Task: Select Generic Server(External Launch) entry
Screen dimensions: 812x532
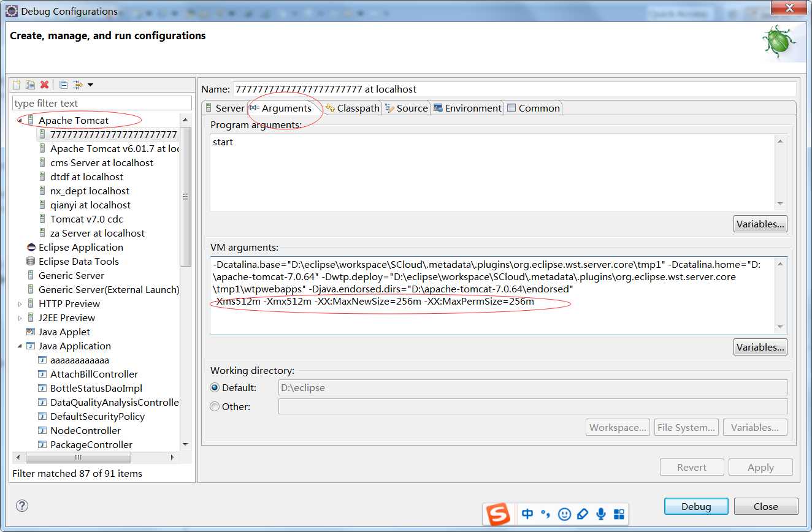Action: (x=103, y=289)
